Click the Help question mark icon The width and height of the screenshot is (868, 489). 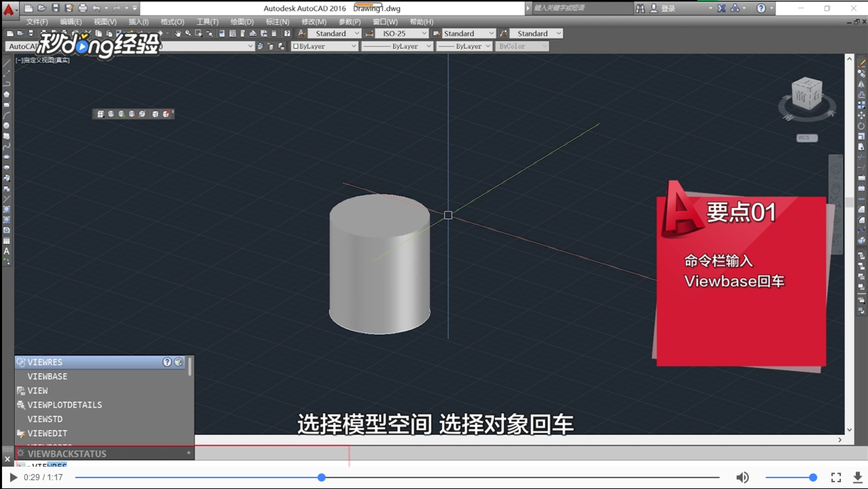(x=761, y=8)
